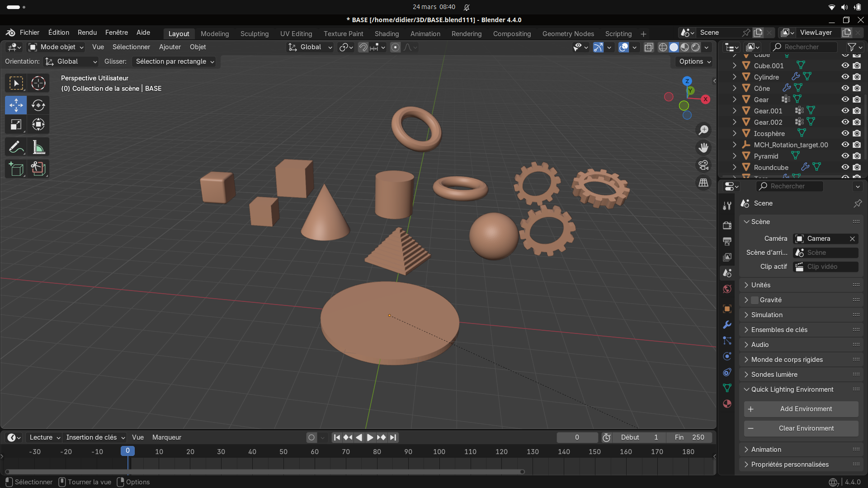The height and width of the screenshot is (488, 868).
Task: Disable rendering of Icosphère camera icon
Action: 857,133
